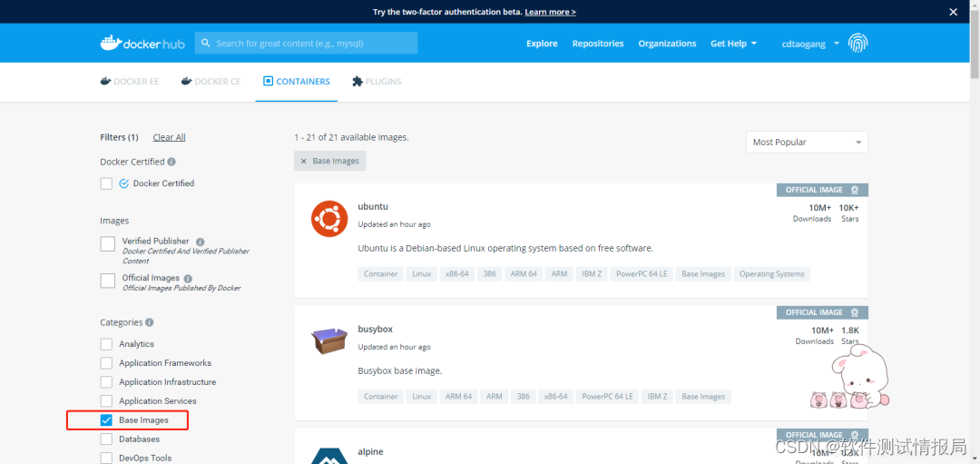Viewport: 980px width, 464px height.
Task: Focus the Docker Hub search field
Action: [307, 44]
